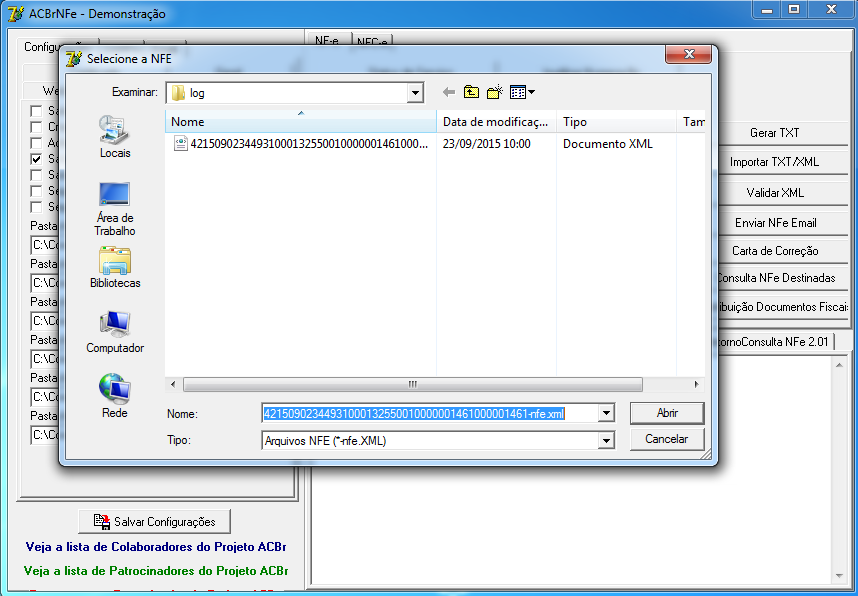Maximize the ACBrNFe main window

coord(794,10)
